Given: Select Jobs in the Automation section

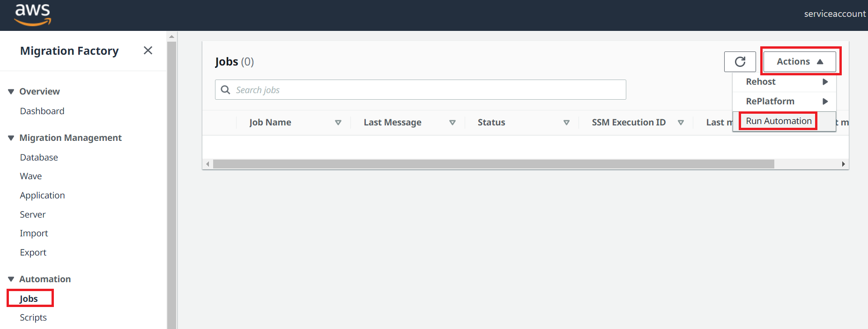Looking at the screenshot, I should (29, 299).
